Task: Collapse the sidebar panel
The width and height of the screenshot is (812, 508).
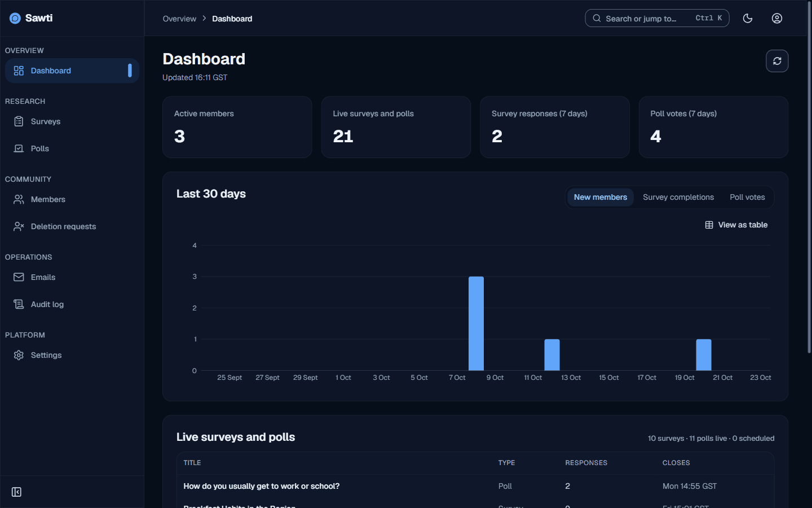Action: [x=16, y=492]
